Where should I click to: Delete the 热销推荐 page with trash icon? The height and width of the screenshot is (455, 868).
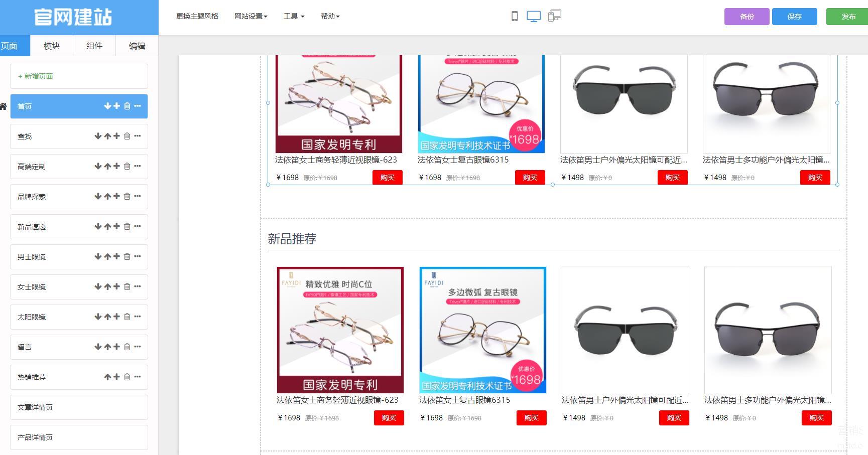pos(127,377)
